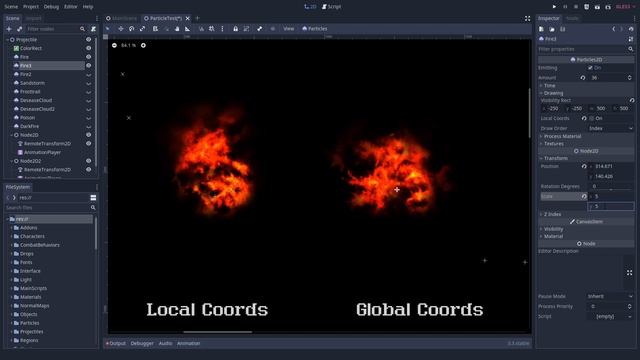The height and width of the screenshot is (360, 640).
Task: Activate the Pan mode hand tool
Action: (177, 29)
